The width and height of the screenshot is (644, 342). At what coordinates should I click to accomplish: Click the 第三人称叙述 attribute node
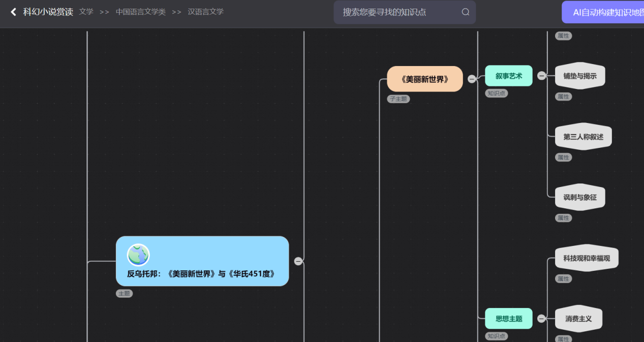pyautogui.click(x=583, y=137)
